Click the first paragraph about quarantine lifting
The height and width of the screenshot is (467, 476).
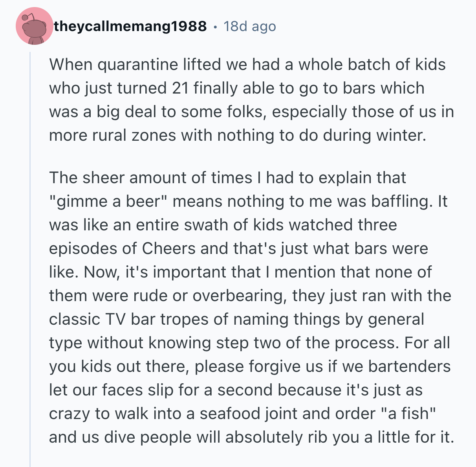[251, 100]
